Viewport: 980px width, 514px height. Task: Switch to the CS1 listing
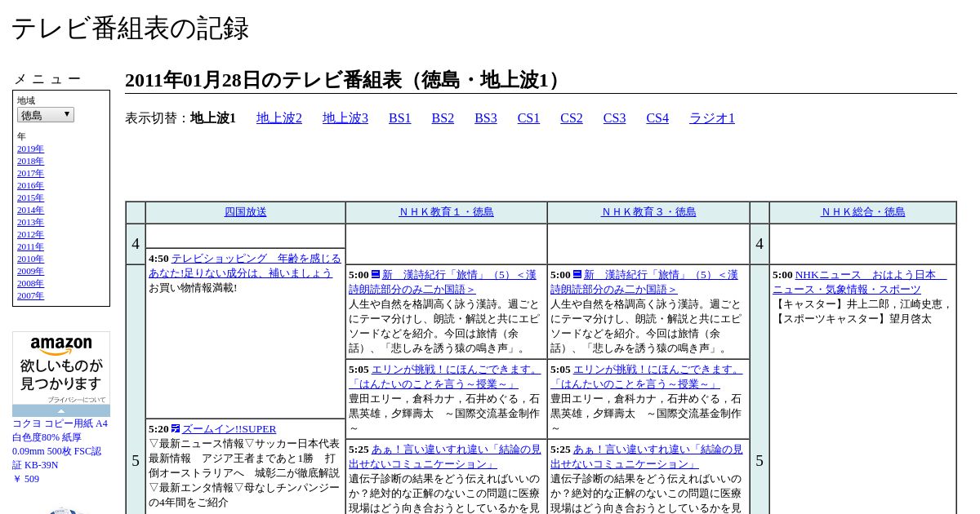click(528, 118)
